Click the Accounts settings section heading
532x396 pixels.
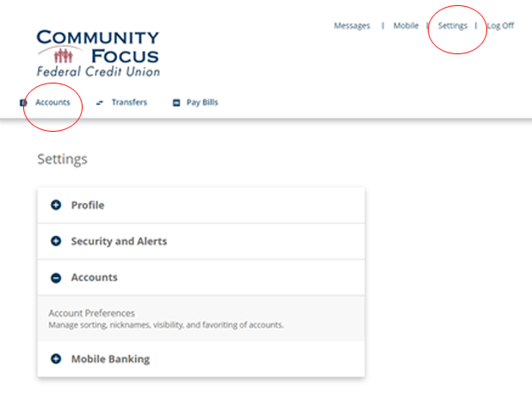95,277
